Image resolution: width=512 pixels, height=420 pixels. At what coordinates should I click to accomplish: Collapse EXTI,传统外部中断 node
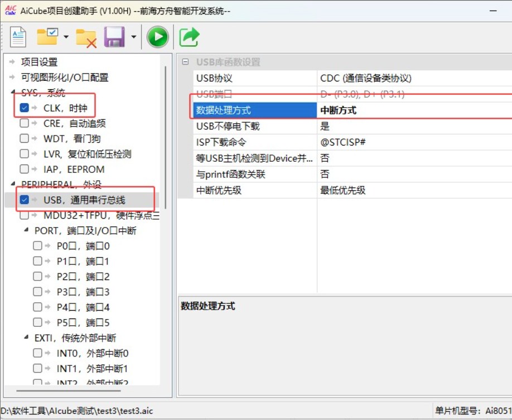click(x=26, y=337)
